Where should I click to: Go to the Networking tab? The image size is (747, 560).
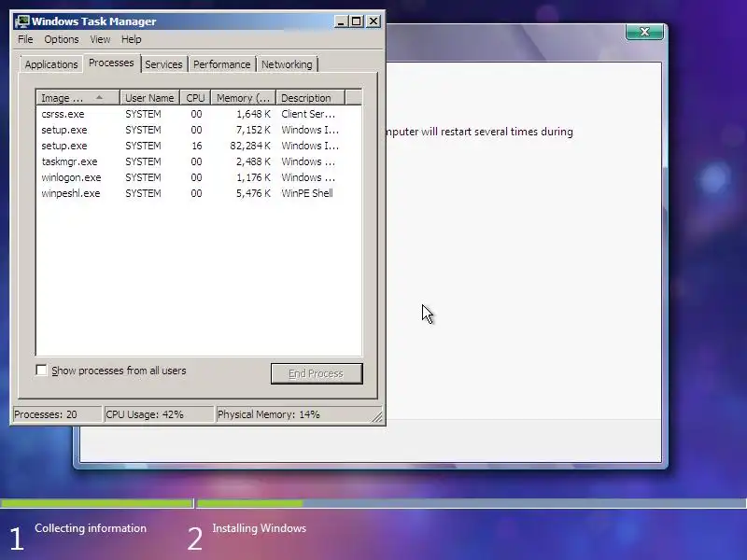tap(287, 64)
